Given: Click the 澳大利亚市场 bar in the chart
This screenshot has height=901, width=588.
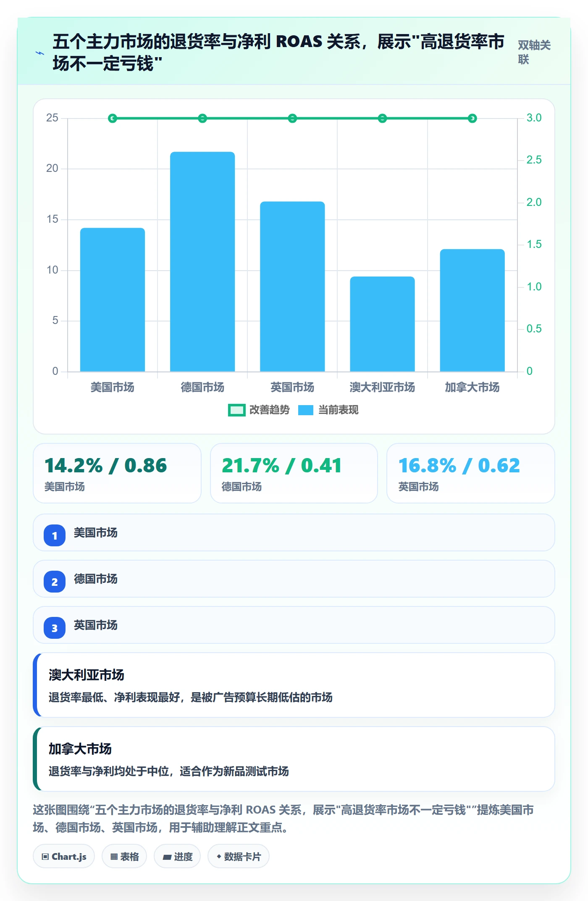Looking at the screenshot, I should tap(382, 324).
